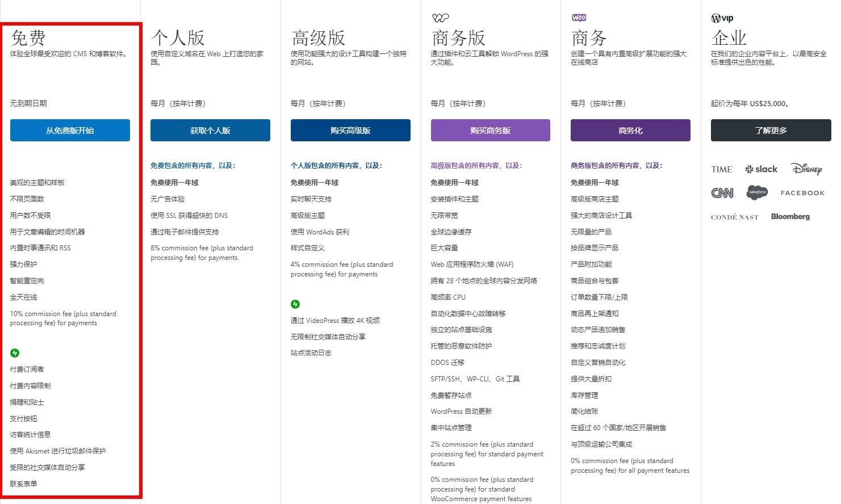Click the 购买商务版 button
Image resolution: width=841 pixels, height=504 pixels.
491,130
